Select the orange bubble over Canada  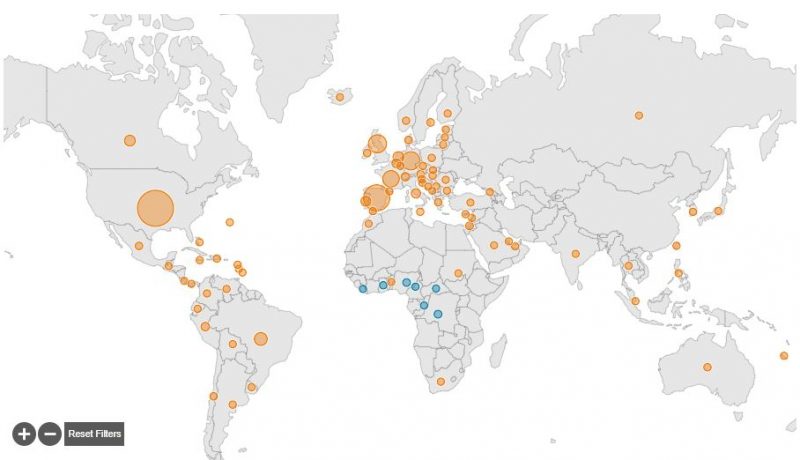(130, 140)
